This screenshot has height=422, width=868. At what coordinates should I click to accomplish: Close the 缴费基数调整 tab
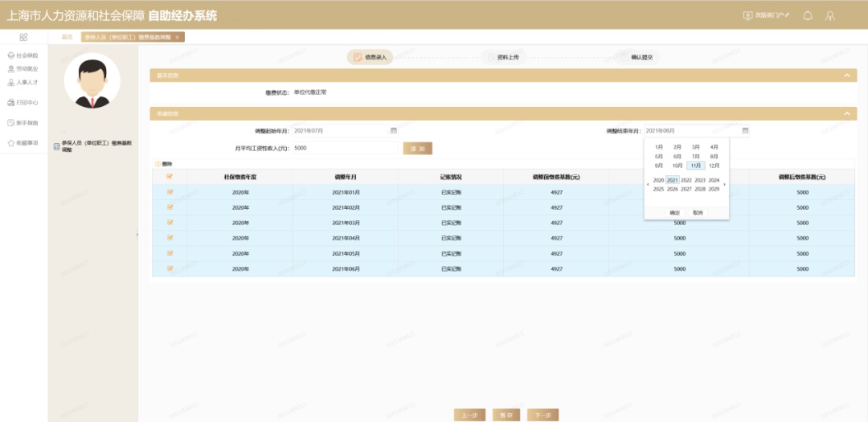tap(177, 37)
